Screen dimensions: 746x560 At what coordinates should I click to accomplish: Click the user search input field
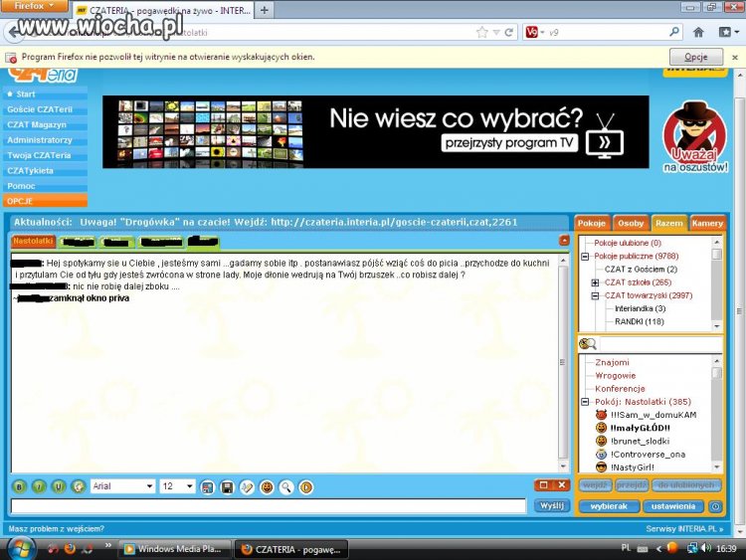pyautogui.click(x=660, y=344)
